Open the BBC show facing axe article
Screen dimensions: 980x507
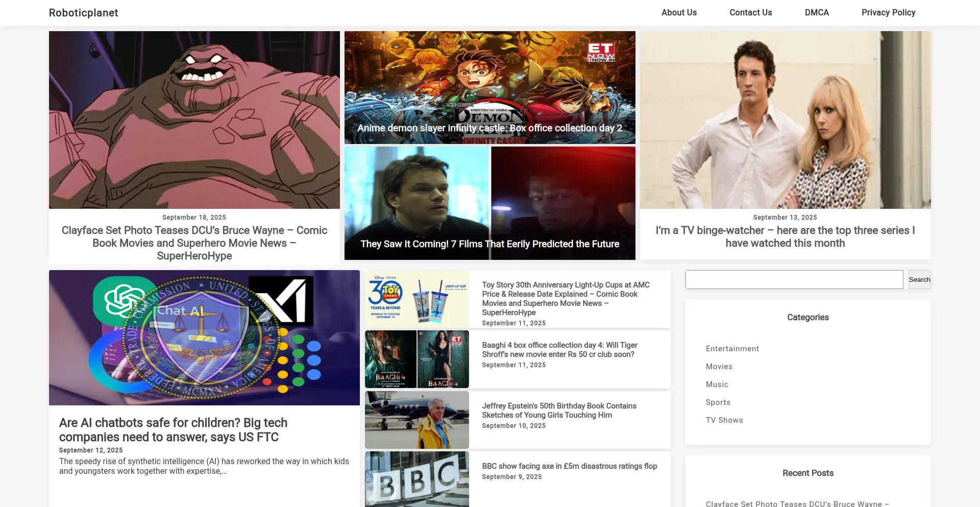(x=569, y=466)
